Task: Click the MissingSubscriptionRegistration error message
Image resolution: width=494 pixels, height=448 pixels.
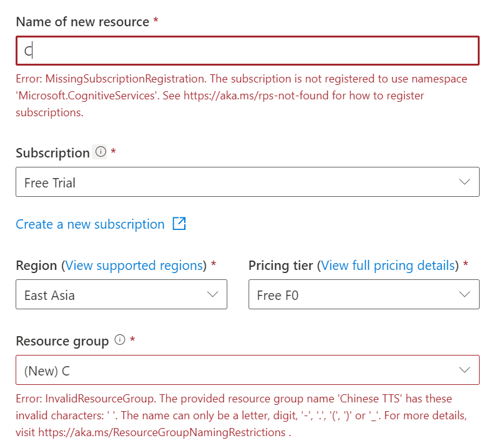Action: pos(241,96)
